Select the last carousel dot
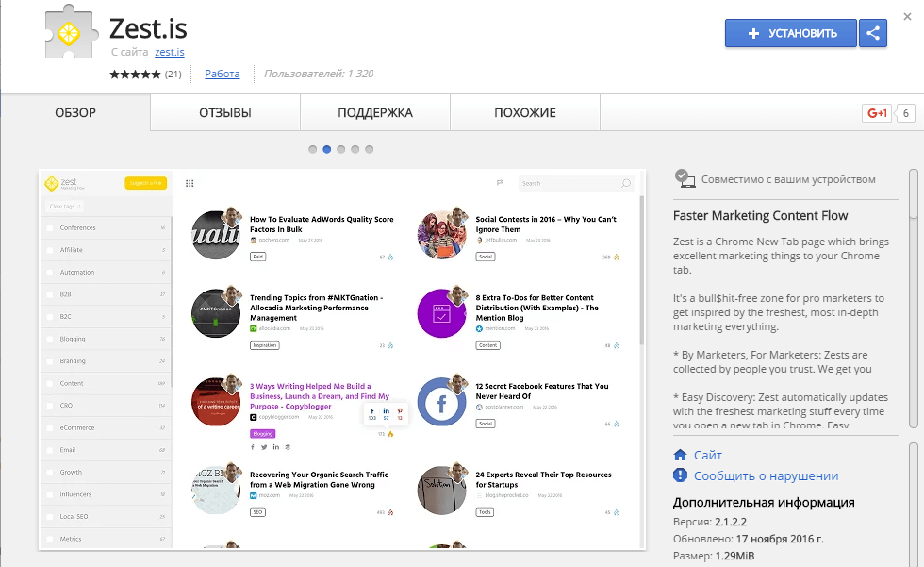The width and height of the screenshot is (924, 567). click(x=370, y=149)
